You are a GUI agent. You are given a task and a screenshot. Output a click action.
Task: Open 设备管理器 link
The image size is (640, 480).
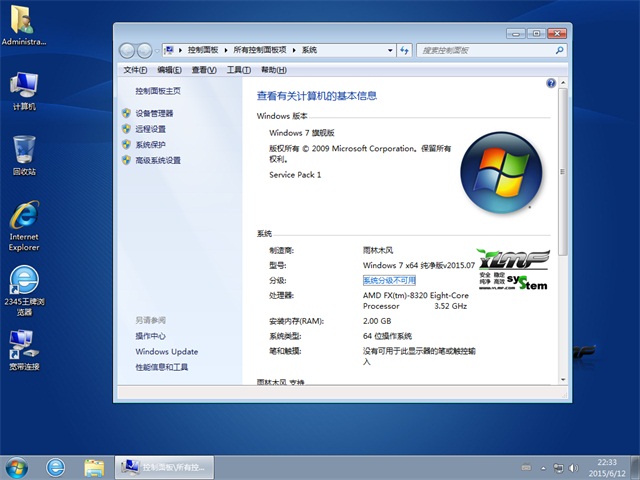pos(154,113)
